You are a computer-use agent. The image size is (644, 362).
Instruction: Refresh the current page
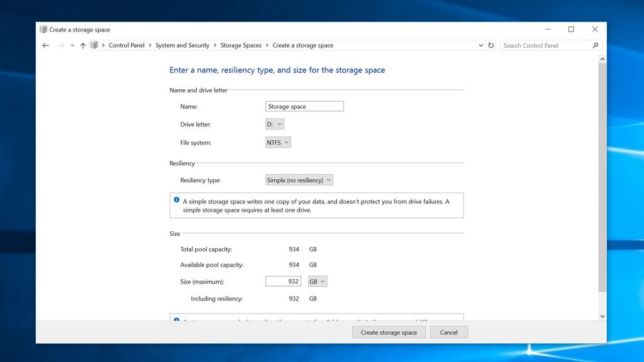point(491,45)
